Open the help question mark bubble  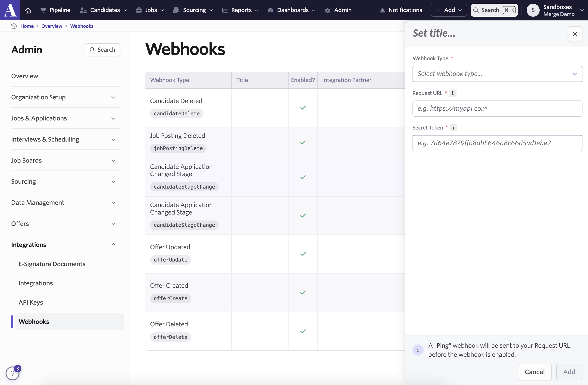pos(12,373)
